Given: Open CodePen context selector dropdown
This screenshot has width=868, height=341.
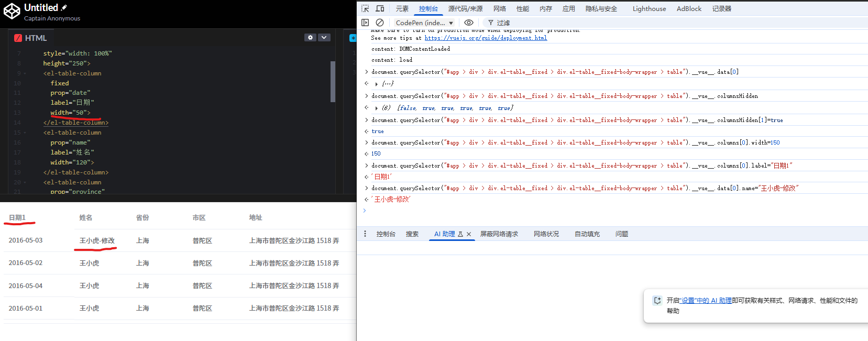Looking at the screenshot, I should [424, 23].
